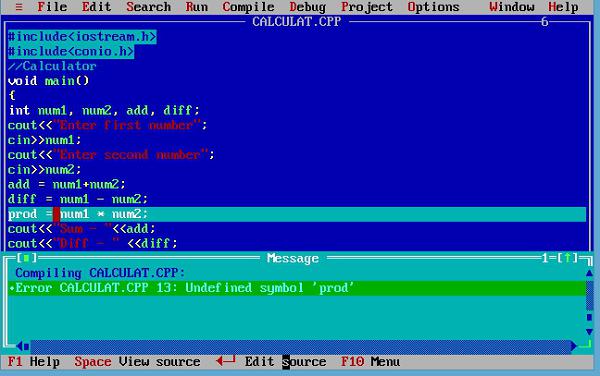Click the horizontal scrollbar right arrow
600x376 pixels.
[x=574, y=347]
